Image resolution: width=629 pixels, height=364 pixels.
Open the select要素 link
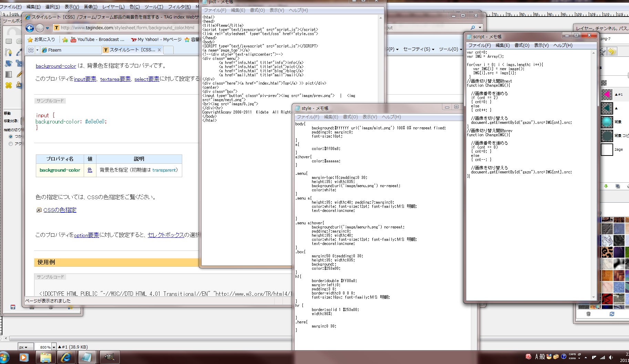tap(147, 79)
